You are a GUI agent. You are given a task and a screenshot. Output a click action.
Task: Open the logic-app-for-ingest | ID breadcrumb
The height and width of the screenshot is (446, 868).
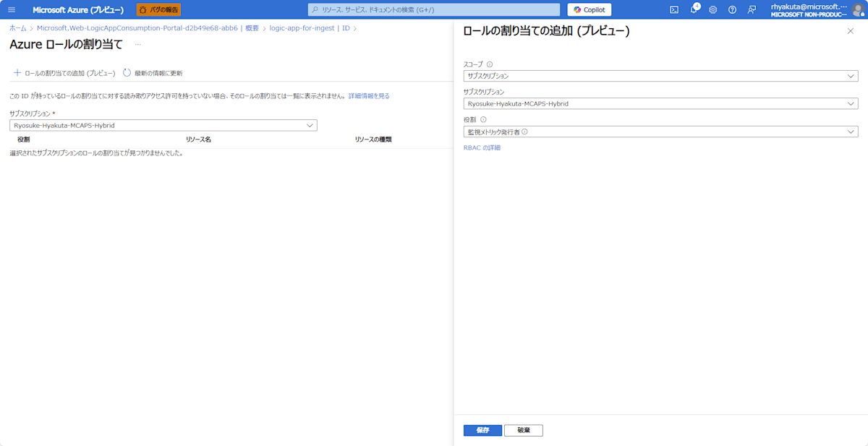310,27
